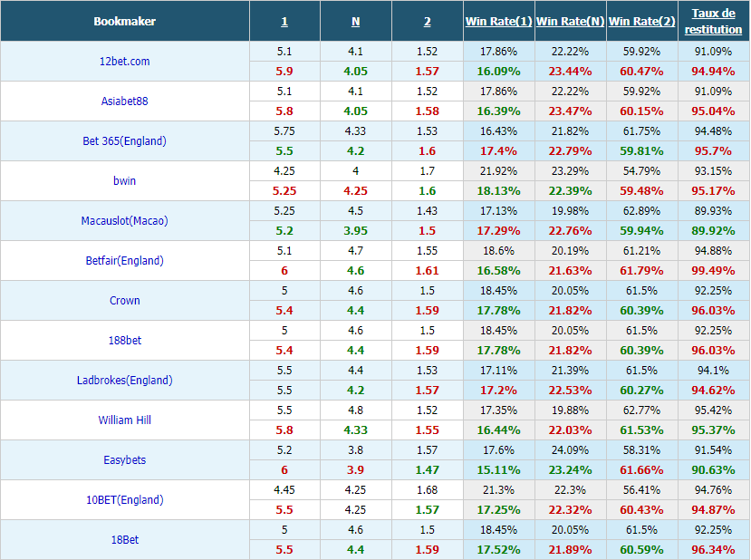Open the Macauslot(Macao) bookmaker link

pos(124,220)
